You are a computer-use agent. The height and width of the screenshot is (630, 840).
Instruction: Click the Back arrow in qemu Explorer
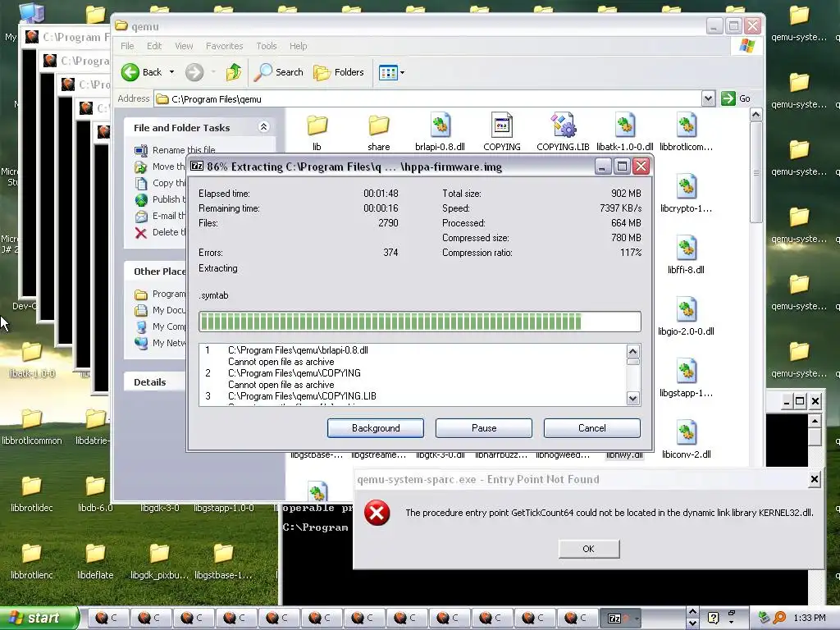(x=130, y=72)
